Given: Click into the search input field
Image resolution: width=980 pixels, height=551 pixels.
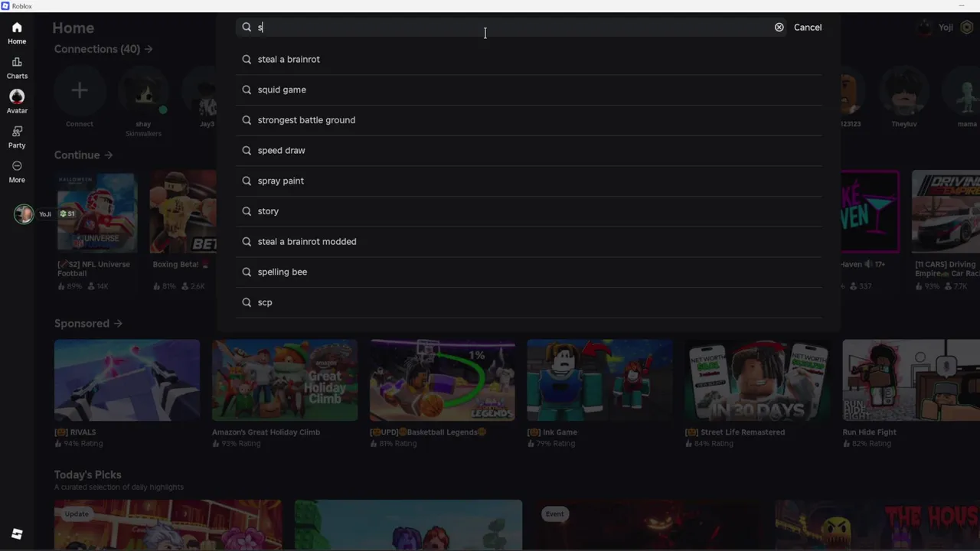Looking at the screenshot, I should point(513,28).
